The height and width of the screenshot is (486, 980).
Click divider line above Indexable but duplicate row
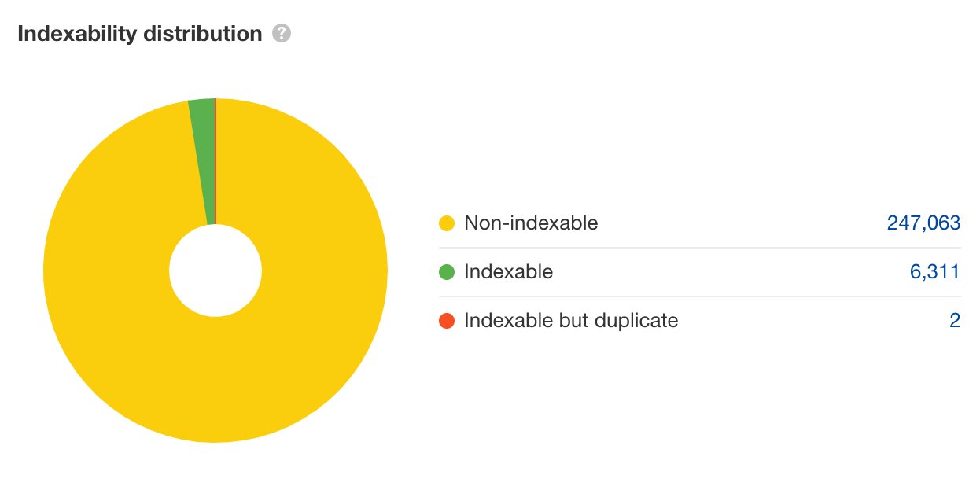coord(700,296)
